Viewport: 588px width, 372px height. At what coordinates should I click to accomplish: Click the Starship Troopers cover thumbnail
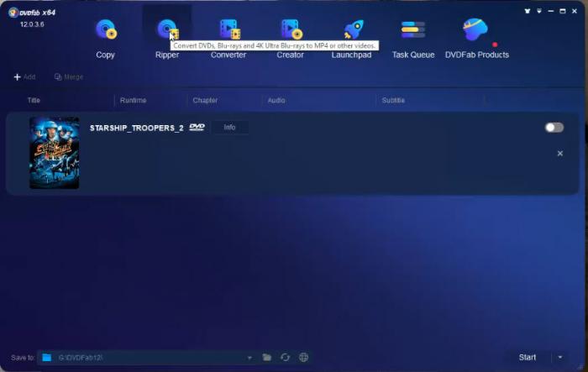point(55,153)
